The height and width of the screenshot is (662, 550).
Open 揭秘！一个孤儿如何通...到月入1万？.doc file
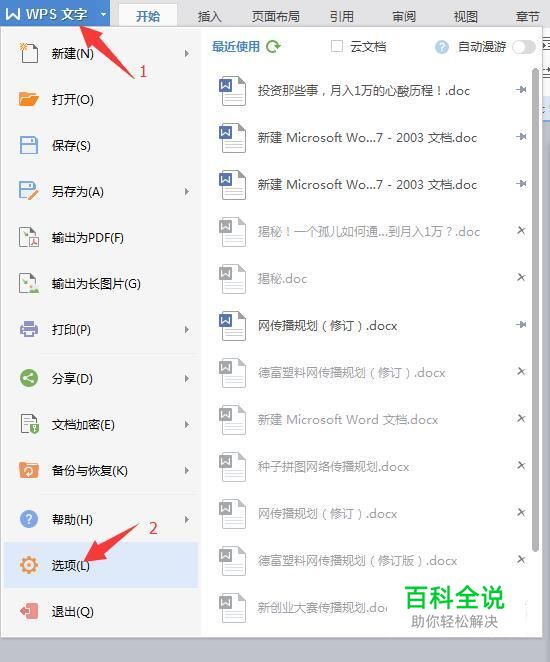[x=368, y=231]
